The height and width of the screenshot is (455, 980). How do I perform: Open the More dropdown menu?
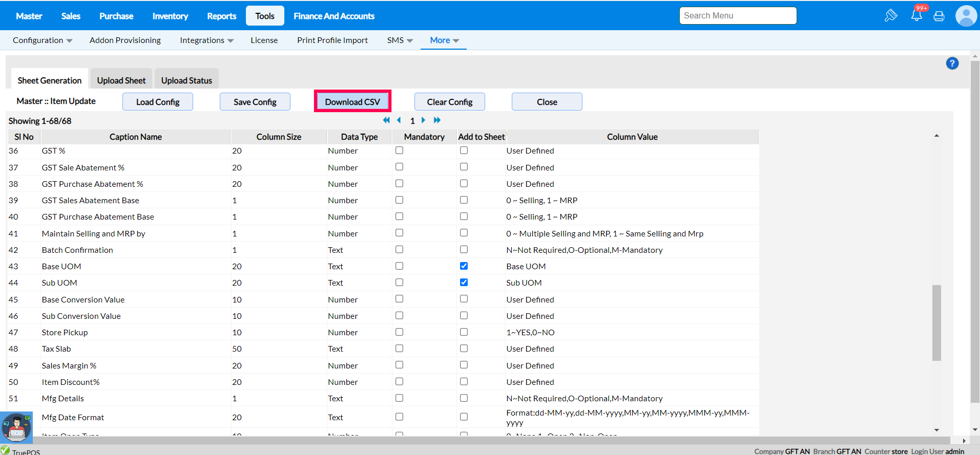(444, 40)
